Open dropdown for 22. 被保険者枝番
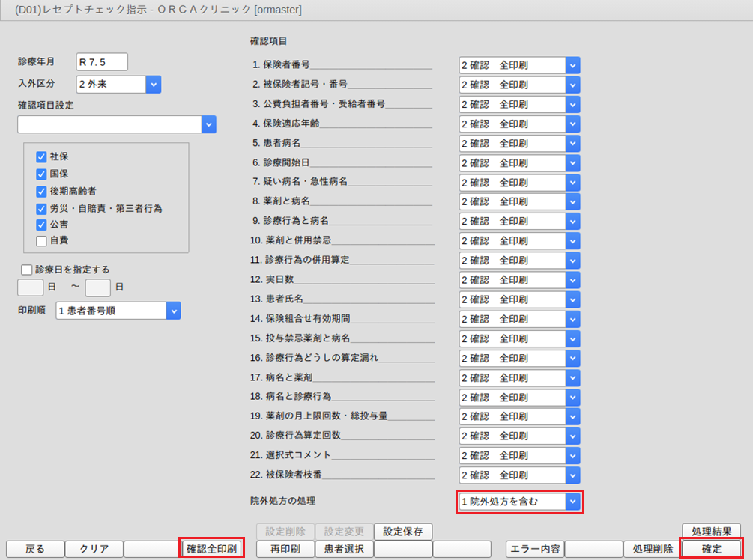Image resolution: width=753 pixels, height=560 pixels. click(573, 475)
